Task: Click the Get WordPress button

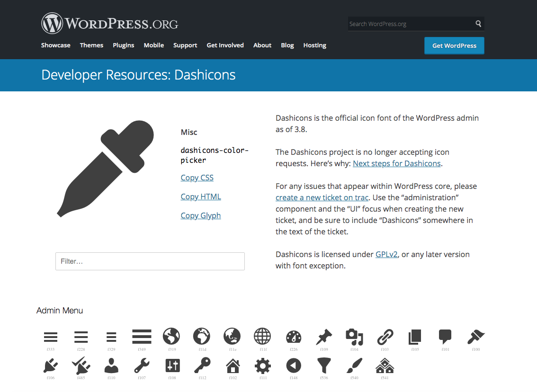Action: tap(454, 45)
